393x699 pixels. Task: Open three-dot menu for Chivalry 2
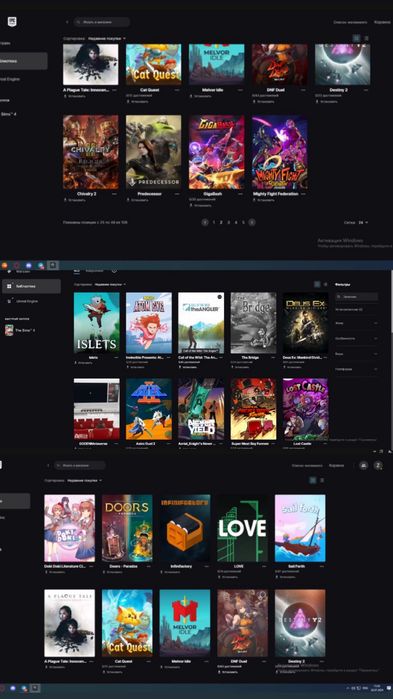[x=114, y=194]
